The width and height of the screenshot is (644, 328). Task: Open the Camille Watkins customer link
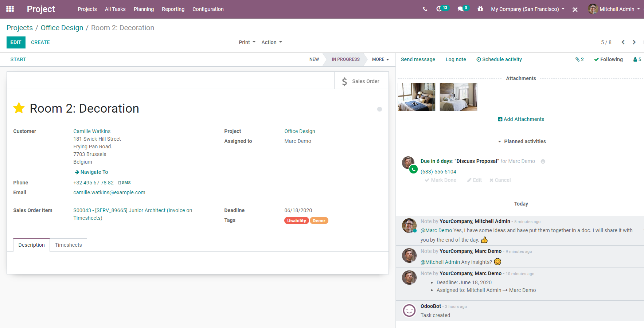pyautogui.click(x=92, y=131)
